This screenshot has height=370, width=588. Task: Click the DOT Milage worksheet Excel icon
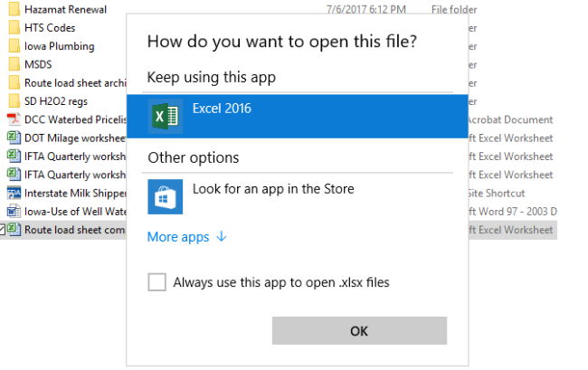14,138
